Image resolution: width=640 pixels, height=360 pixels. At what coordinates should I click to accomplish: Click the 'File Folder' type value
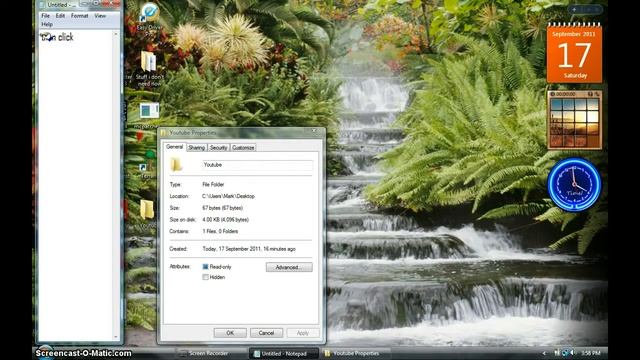(213, 184)
